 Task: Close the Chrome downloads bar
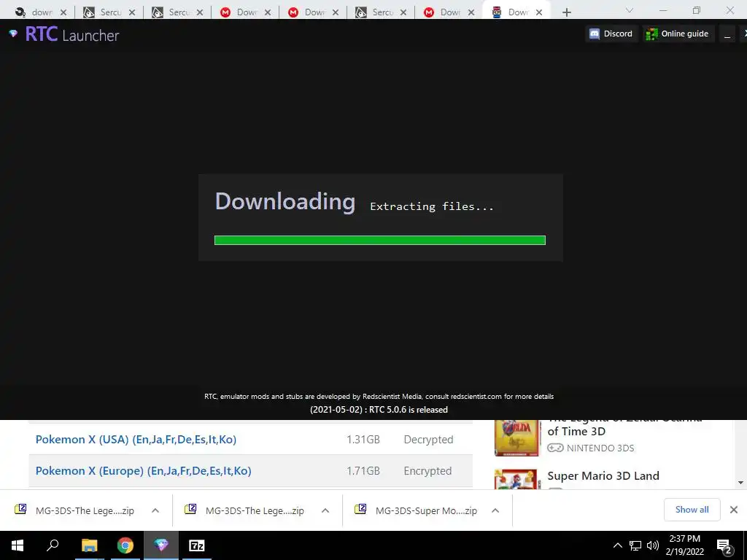tap(734, 510)
